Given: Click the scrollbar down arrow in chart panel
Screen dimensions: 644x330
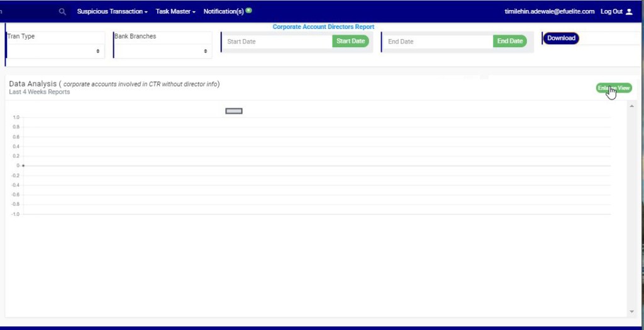Looking at the screenshot, I should [x=631, y=312].
